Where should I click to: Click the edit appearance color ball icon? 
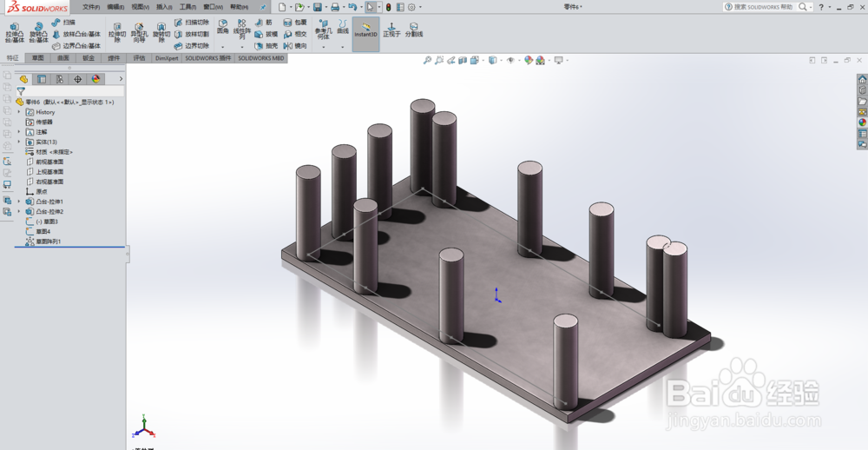click(528, 60)
